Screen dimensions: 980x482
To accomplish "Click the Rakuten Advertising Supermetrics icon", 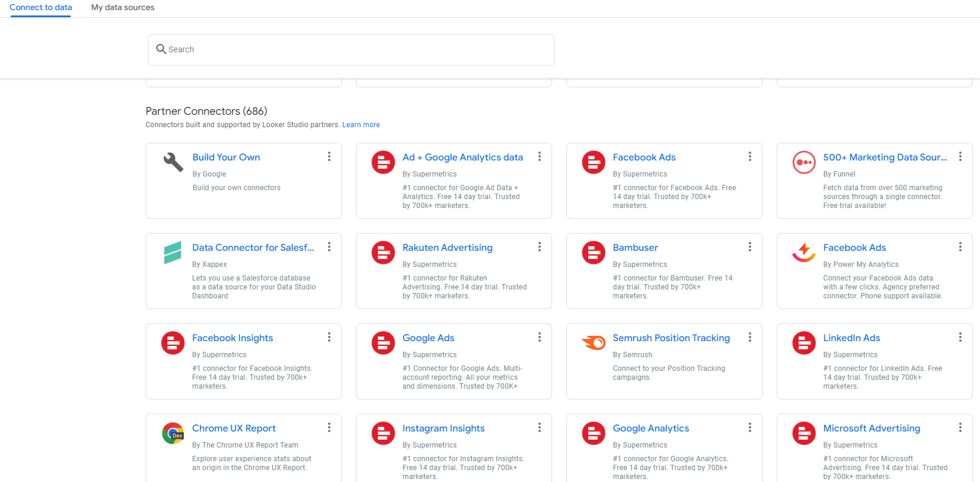I will [383, 253].
